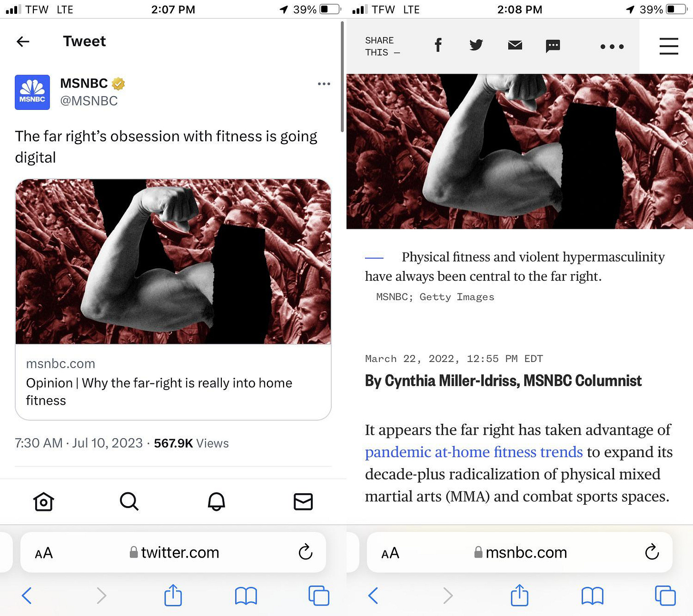Share article via SMS bubble icon
Image resolution: width=693 pixels, height=616 pixels.
tap(553, 46)
